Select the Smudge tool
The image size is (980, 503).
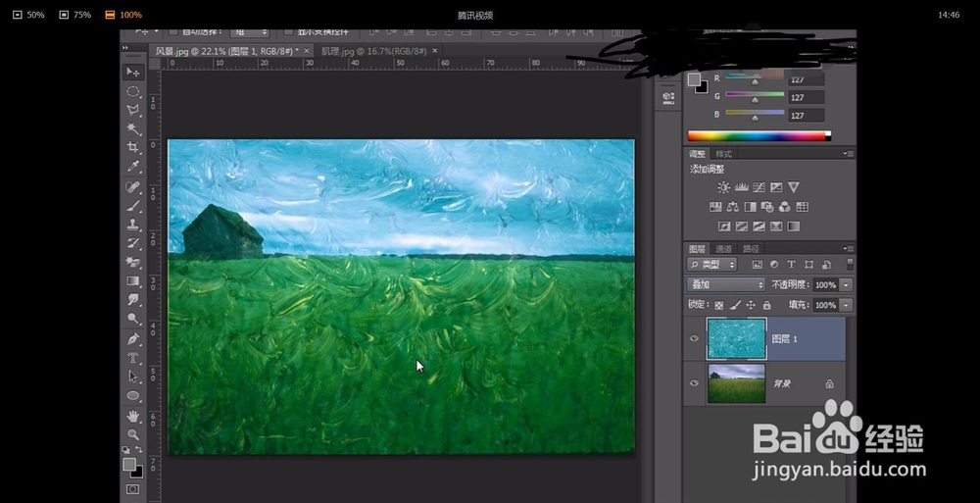(x=133, y=300)
